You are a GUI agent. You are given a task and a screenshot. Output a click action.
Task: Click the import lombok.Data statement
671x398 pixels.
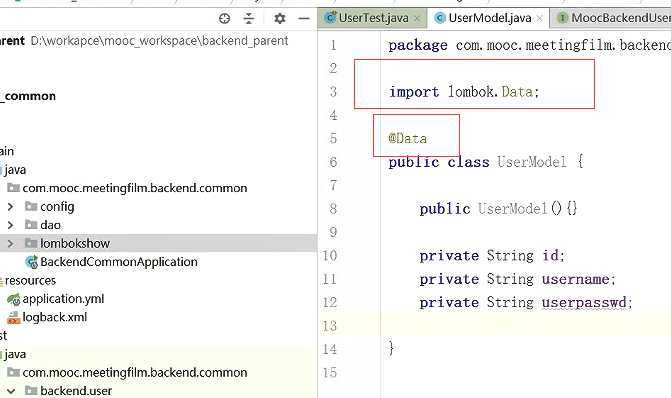464,92
